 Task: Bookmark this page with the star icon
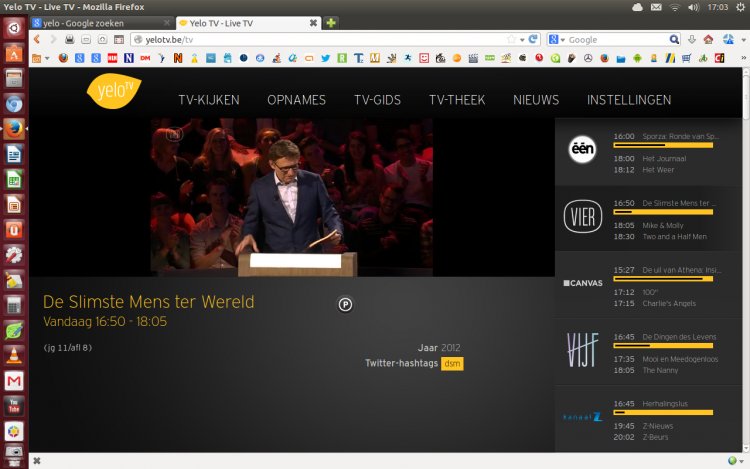click(x=510, y=39)
